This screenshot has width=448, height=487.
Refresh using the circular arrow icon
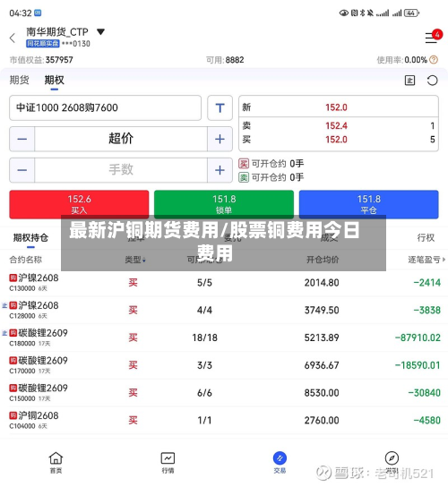point(432,81)
